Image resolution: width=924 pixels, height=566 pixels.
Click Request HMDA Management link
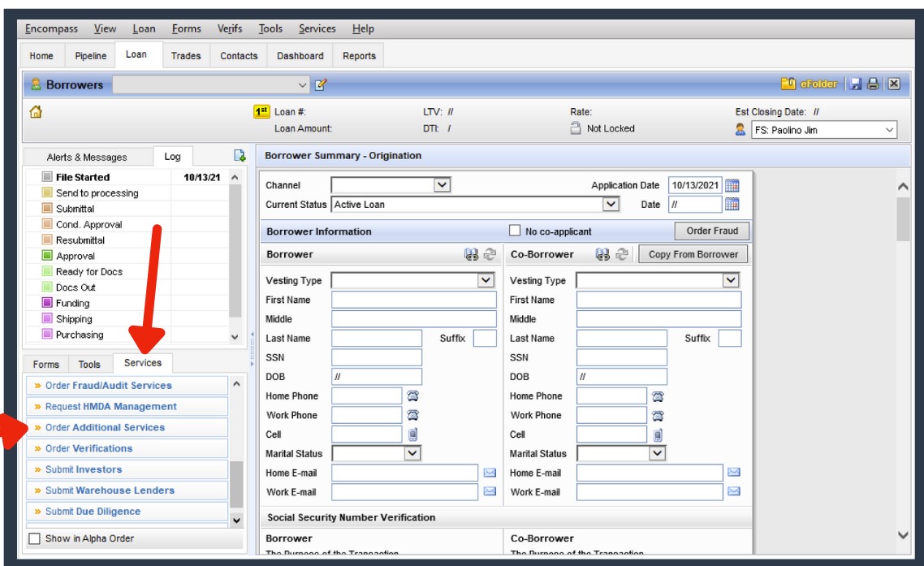pyautogui.click(x=127, y=406)
